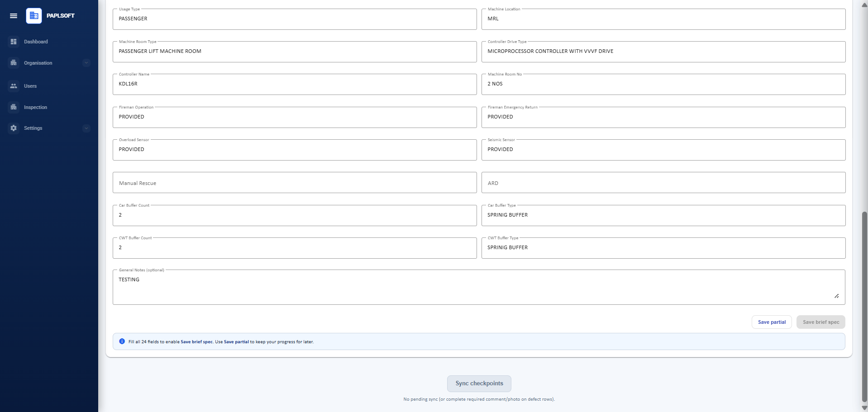
Task: Click the Sync checkpoints button
Action: point(479,384)
